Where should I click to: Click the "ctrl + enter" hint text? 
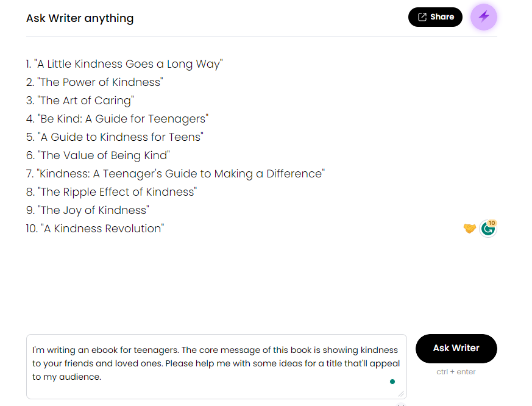pos(456,372)
